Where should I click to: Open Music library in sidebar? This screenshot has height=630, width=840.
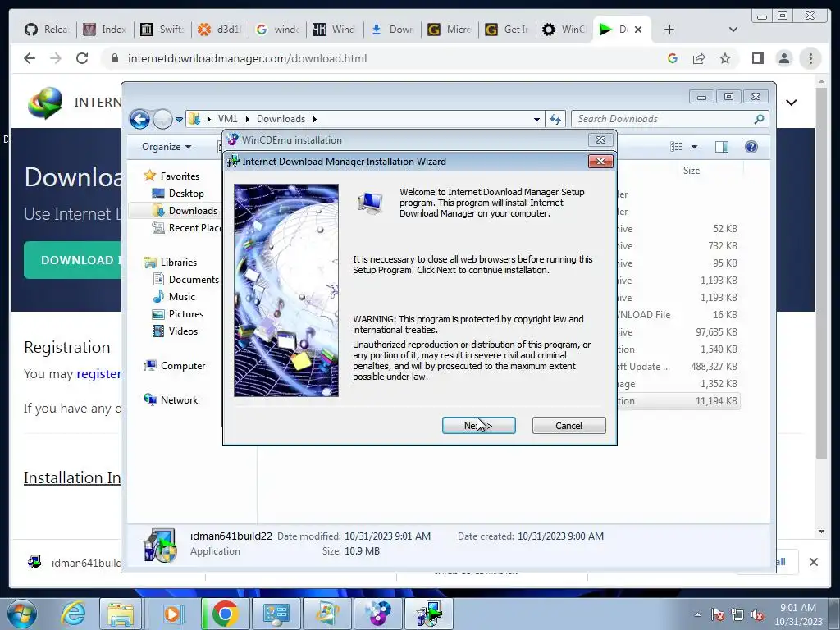(x=181, y=296)
